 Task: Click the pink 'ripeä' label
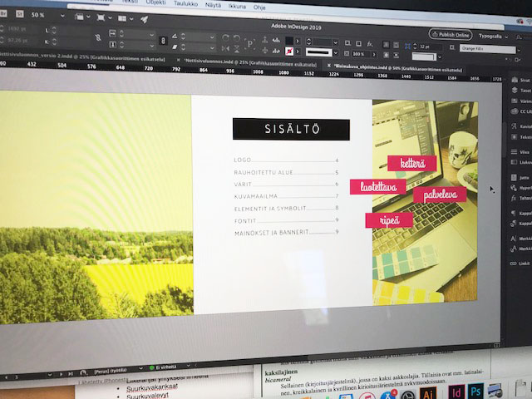tap(389, 220)
